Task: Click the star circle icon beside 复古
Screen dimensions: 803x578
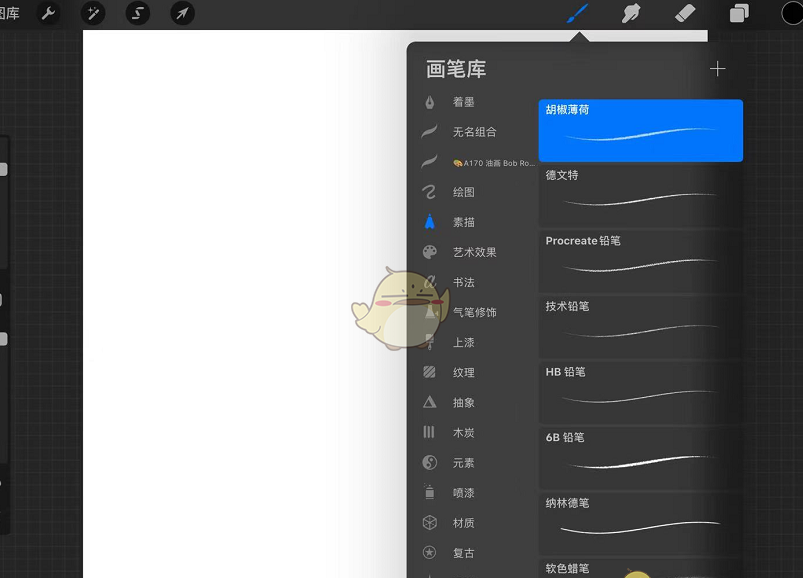Action: [429, 552]
